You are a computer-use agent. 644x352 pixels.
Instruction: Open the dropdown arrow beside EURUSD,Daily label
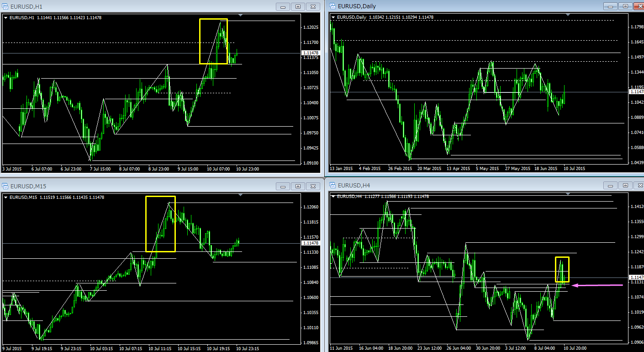click(x=333, y=17)
